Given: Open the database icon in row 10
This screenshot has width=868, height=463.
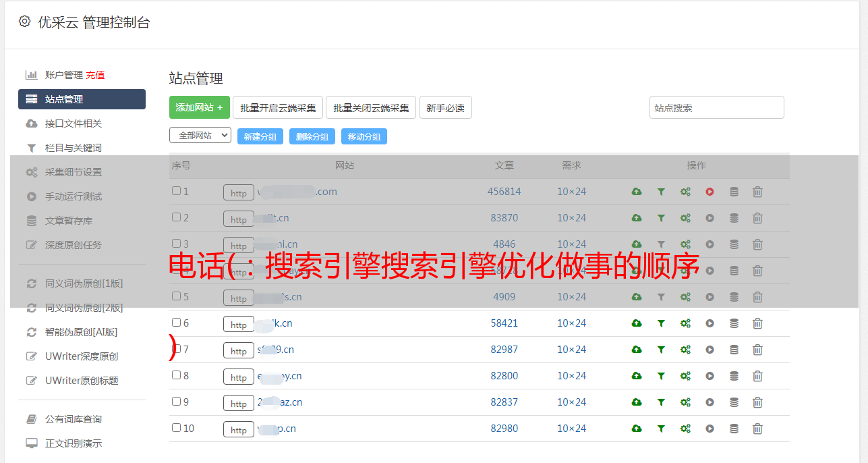Looking at the screenshot, I should coord(734,429).
